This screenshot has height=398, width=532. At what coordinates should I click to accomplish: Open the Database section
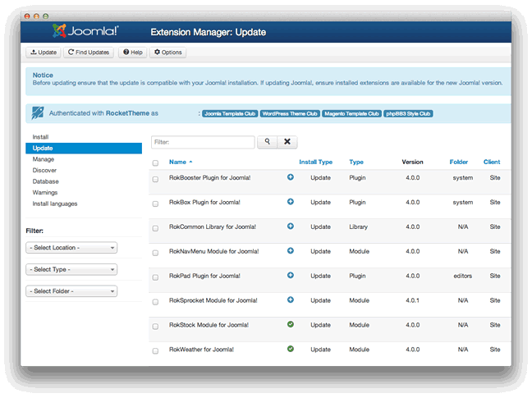tap(45, 181)
